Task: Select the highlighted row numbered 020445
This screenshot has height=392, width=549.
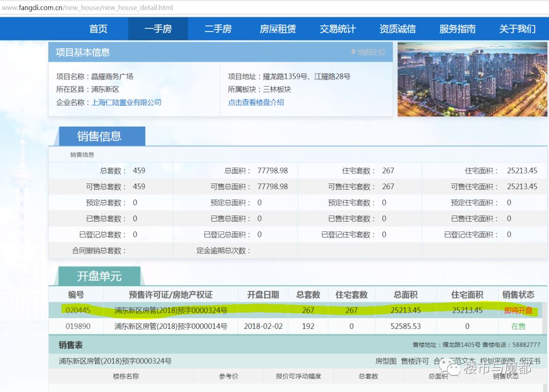Action: point(78,310)
